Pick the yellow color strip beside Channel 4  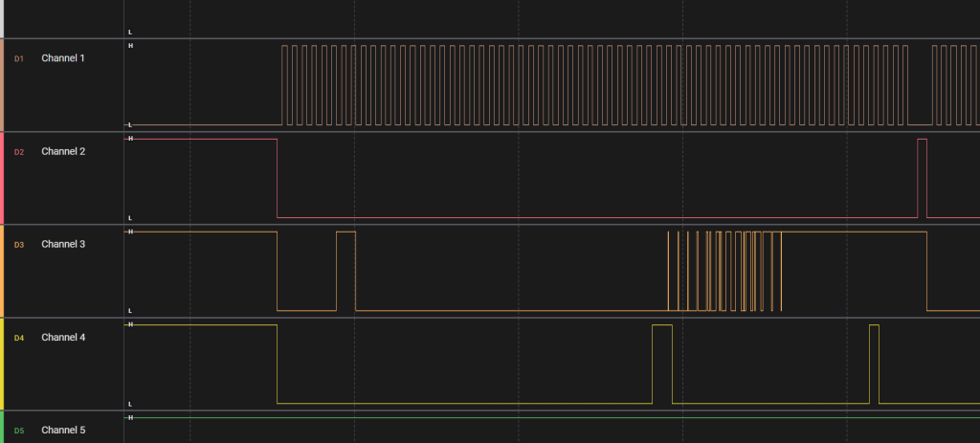[x=2, y=364]
